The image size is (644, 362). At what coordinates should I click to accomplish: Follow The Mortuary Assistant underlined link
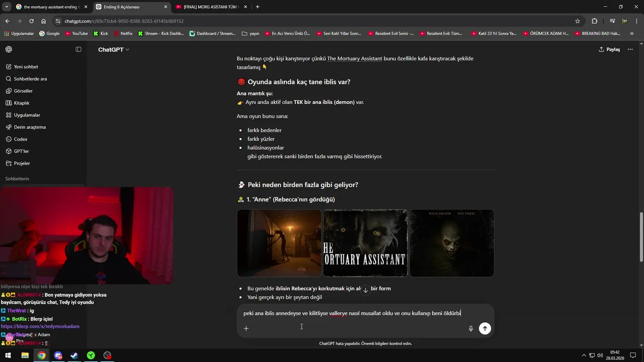coord(354,58)
